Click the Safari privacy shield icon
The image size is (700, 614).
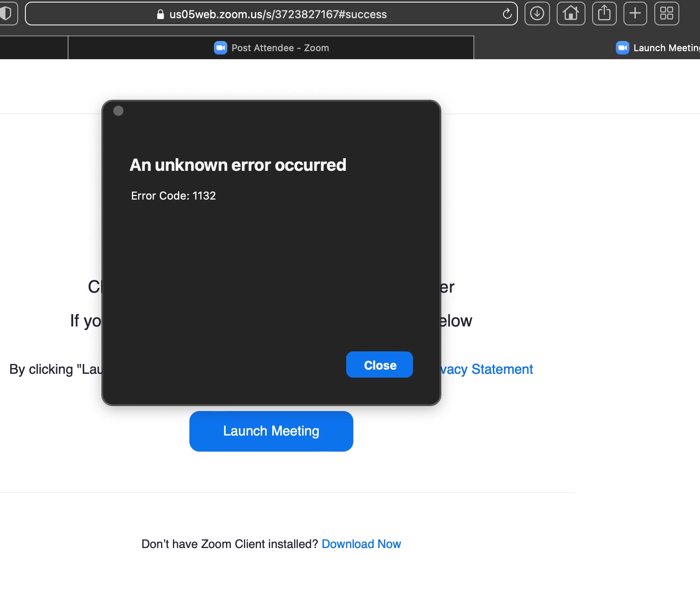coord(6,14)
